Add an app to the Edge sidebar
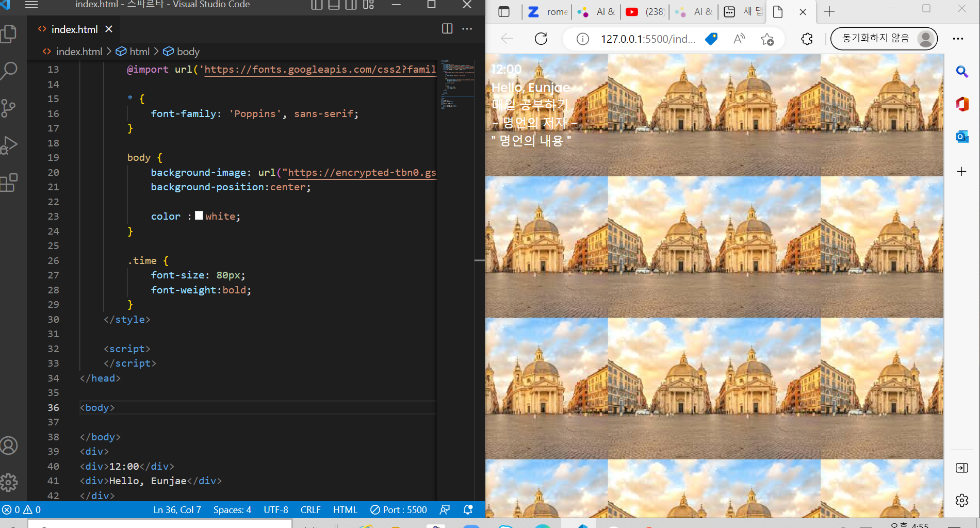Image resolution: width=980 pixels, height=528 pixels. click(962, 171)
